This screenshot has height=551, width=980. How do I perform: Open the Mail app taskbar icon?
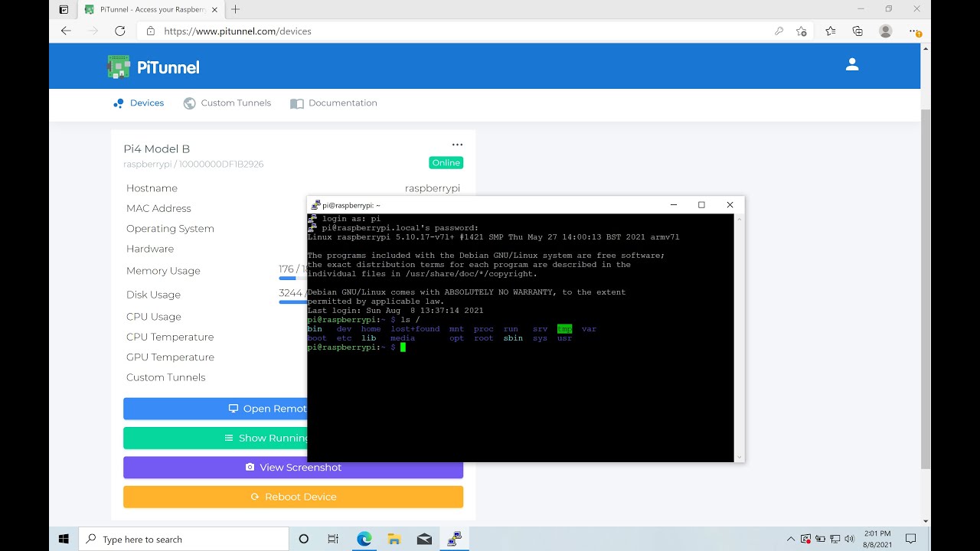tap(425, 540)
